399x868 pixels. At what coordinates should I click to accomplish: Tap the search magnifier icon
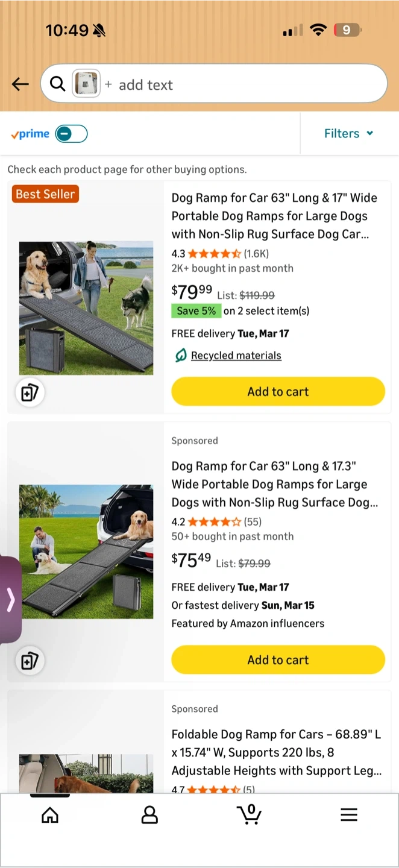(57, 84)
